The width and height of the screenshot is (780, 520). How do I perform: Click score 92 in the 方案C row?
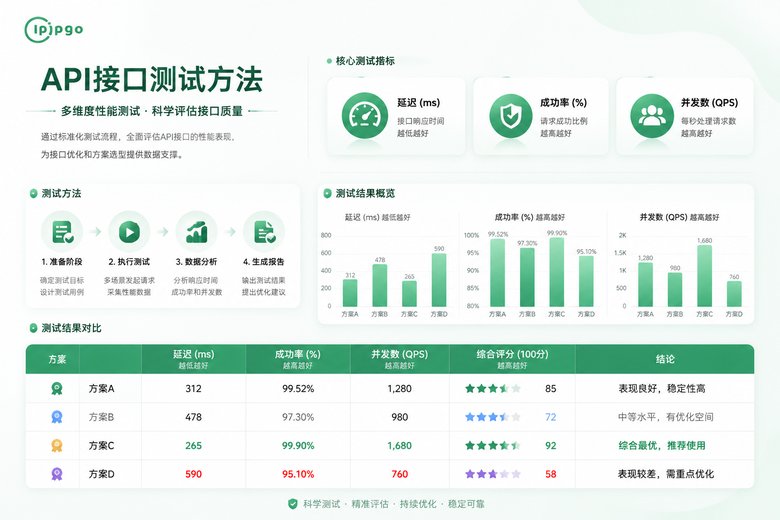point(551,445)
